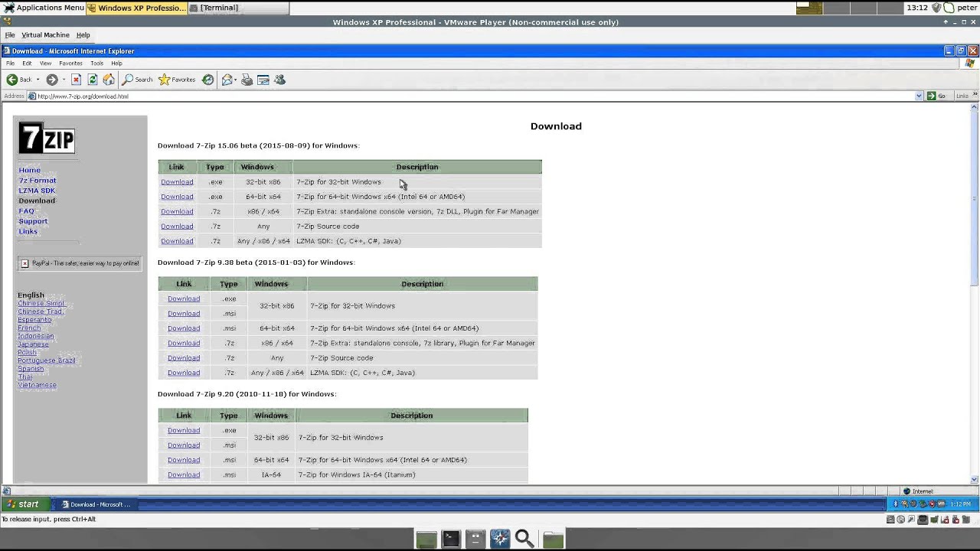Download 9.38 beta 7-Zip Source code
980x551 pixels.
click(184, 358)
